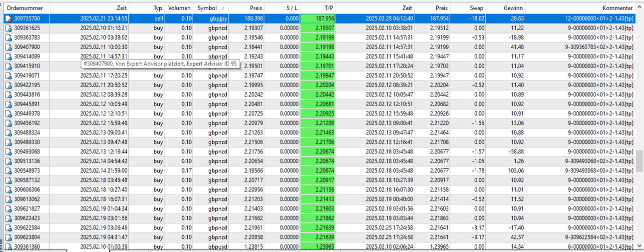Click the order icon for 309622423
Viewport: 644px width, 252px height.
click(x=8, y=218)
